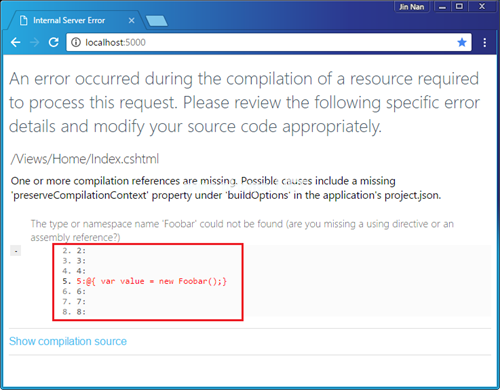Image resolution: width=500 pixels, height=390 pixels.
Task: View site info icon beside localhost
Action: tap(76, 42)
